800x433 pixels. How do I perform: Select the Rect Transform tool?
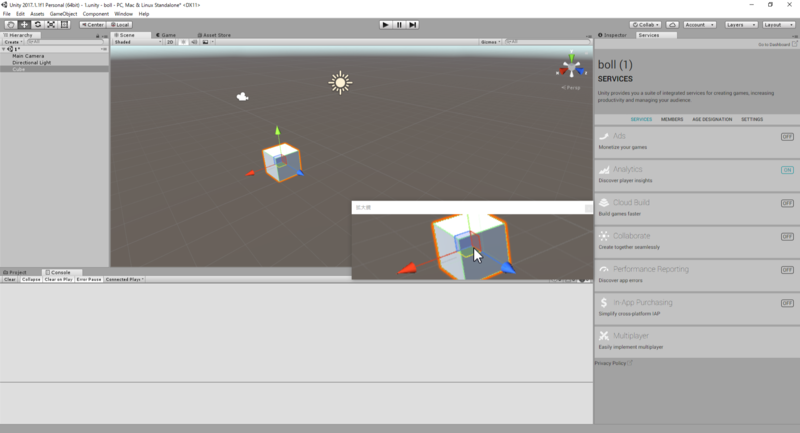(x=64, y=24)
